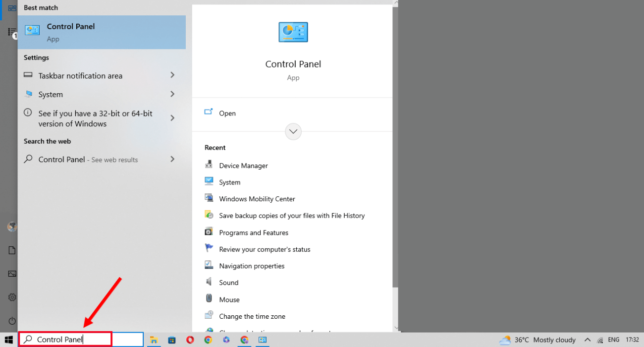Click the taskbar search magnifier icon
This screenshot has height=347, width=644.
tap(28, 340)
